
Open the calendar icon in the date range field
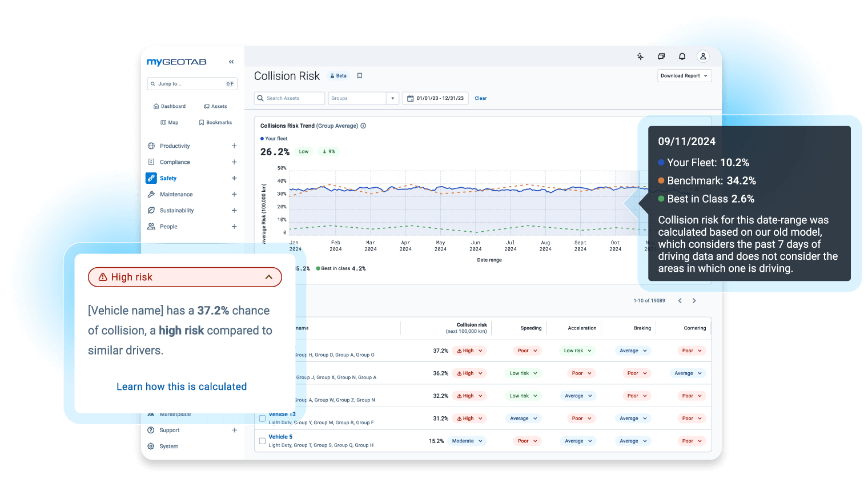coord(410,98)
